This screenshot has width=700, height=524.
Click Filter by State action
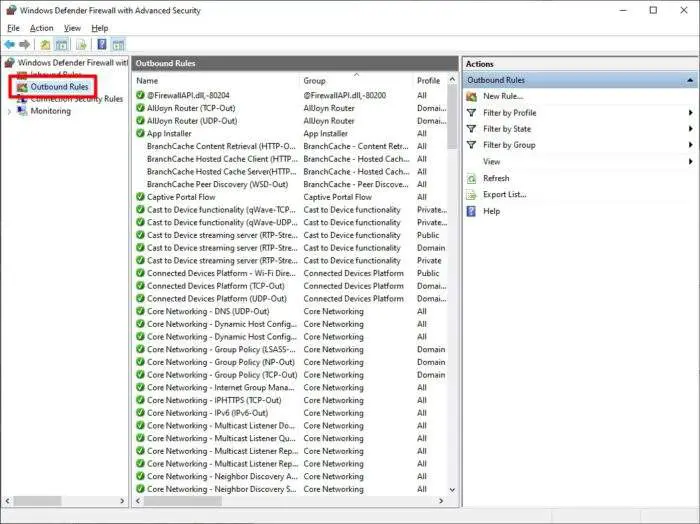(507, 129)
